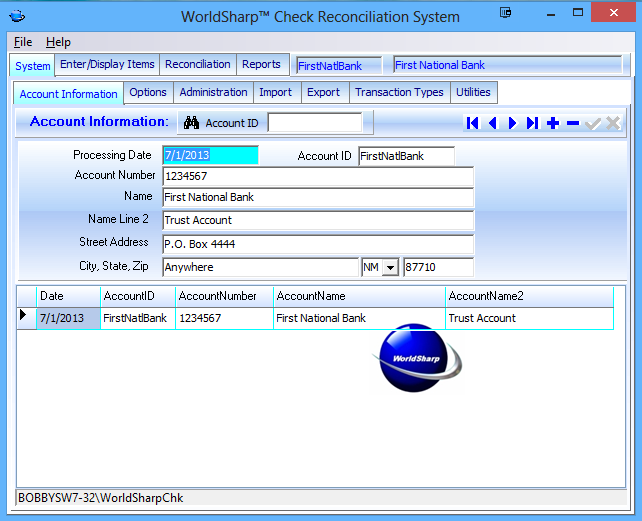Open the Enter/Display Items tab
The width and height of the screenshot is (642, 521).
coord(107,64)
